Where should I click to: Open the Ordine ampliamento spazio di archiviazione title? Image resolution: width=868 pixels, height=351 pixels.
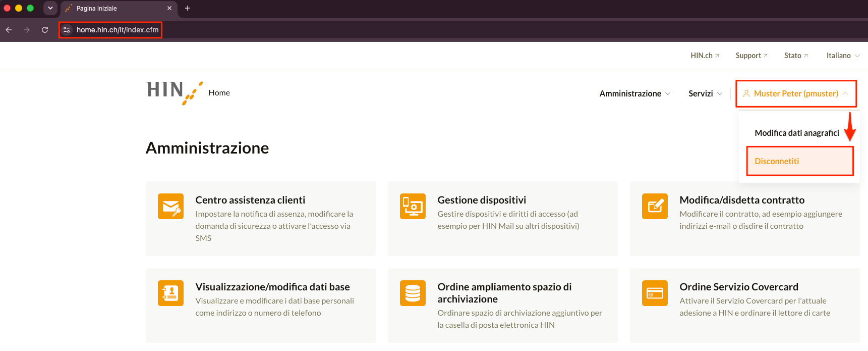point(504,293)
